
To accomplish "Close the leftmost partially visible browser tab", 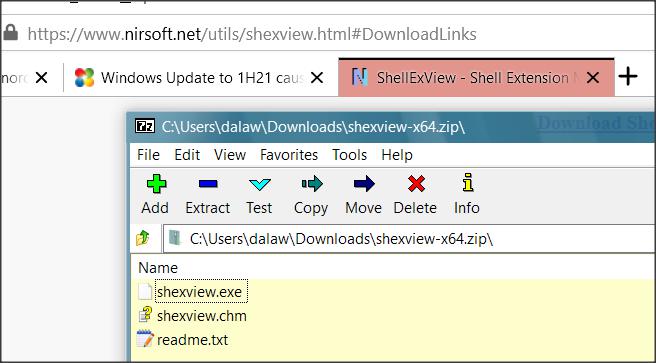I will point(41,78).
